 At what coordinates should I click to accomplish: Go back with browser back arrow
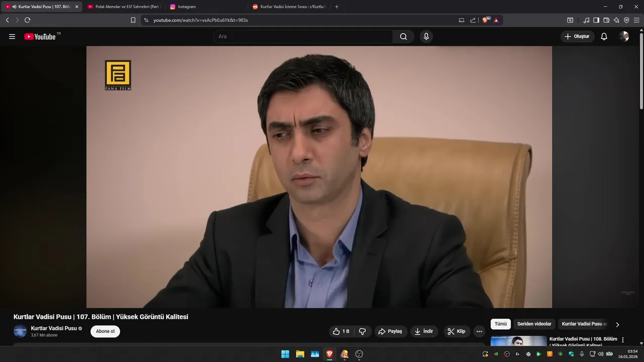7,20
